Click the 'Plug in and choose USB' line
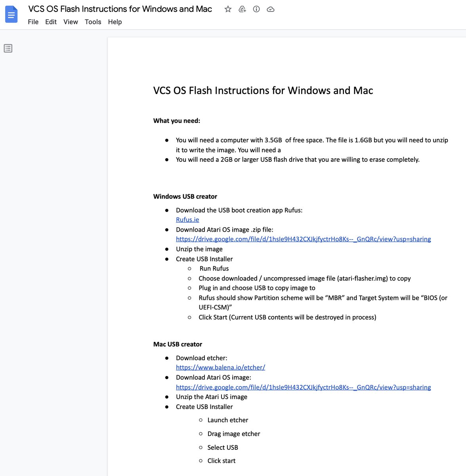 click(x=257, y=288)
